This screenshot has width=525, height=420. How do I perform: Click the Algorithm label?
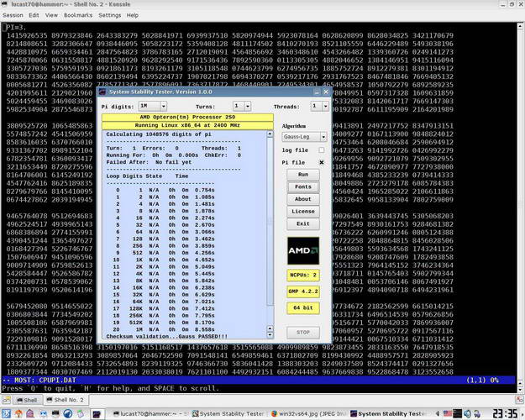(x=294, y=126)
